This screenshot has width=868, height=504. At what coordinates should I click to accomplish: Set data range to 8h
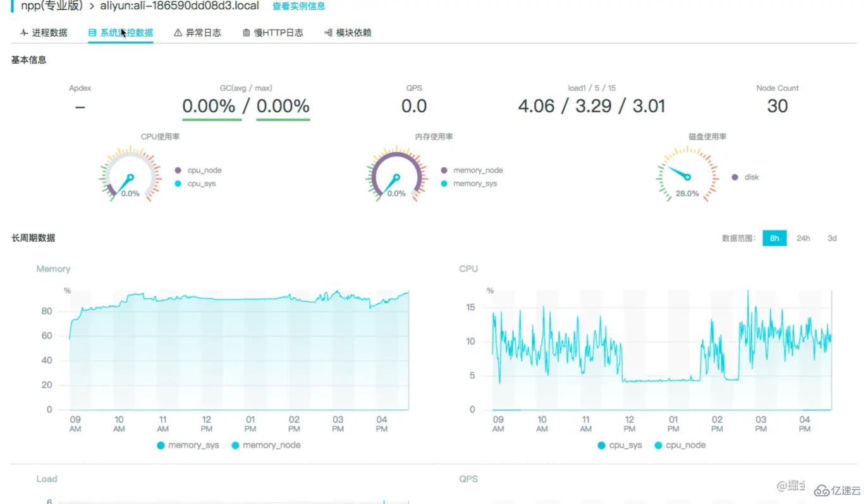point(774,238)
